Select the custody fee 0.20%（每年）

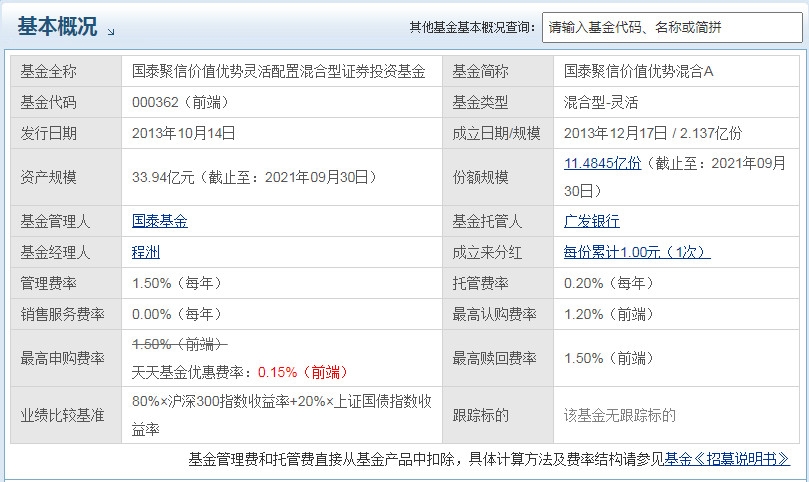click(609, 283)
